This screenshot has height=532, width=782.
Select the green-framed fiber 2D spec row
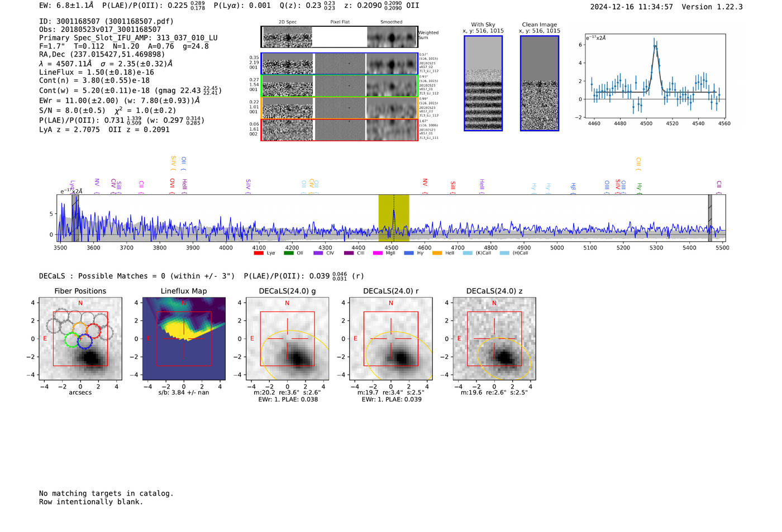[339, 86]
